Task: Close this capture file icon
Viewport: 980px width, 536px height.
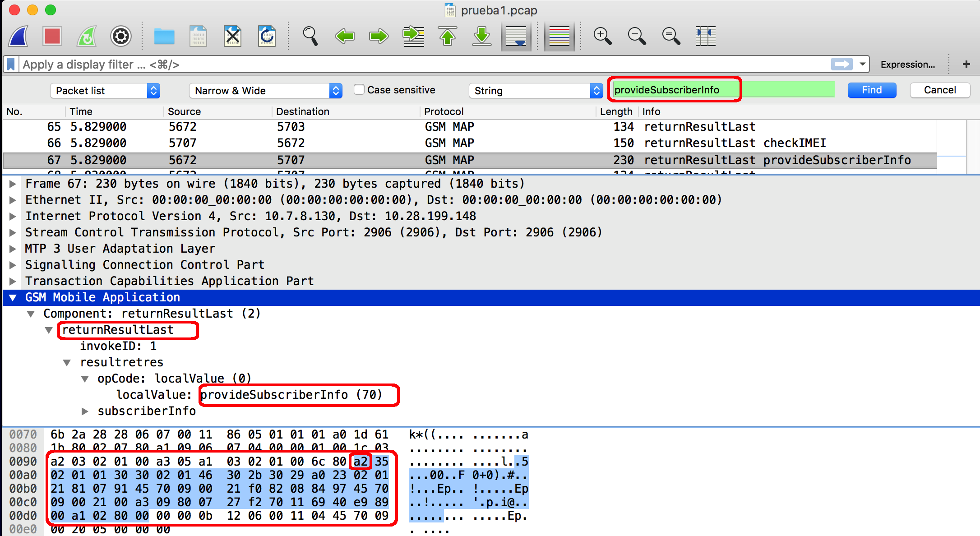Action: (x=233, y=36)
